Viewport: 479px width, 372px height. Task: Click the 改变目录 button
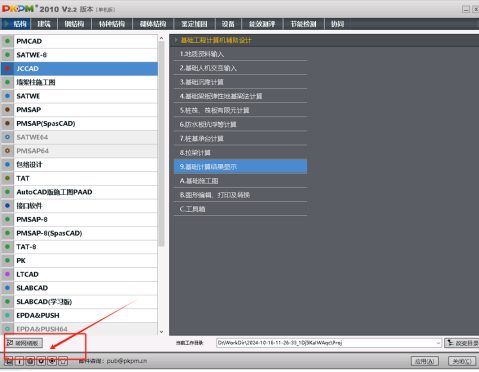tap(462, 343)
